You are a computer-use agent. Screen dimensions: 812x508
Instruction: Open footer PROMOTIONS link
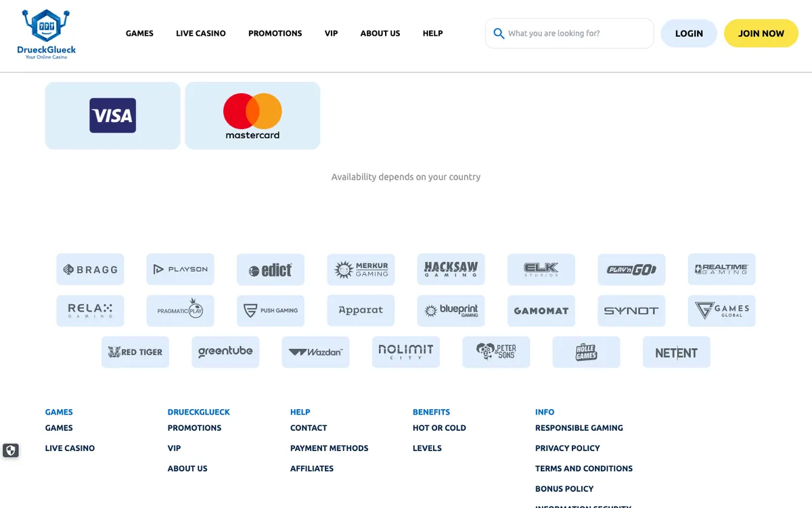tap(194, 428)
